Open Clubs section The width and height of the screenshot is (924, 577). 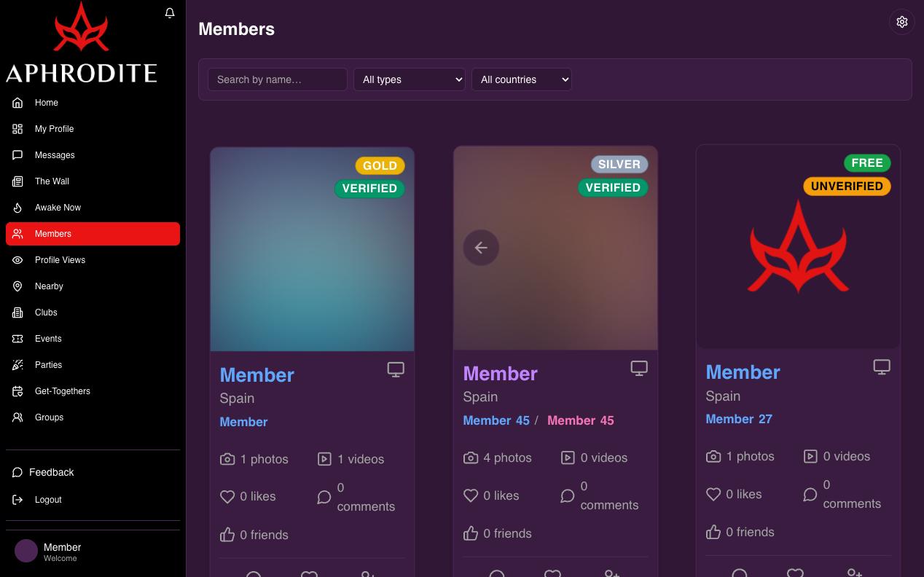coord(93,313)
